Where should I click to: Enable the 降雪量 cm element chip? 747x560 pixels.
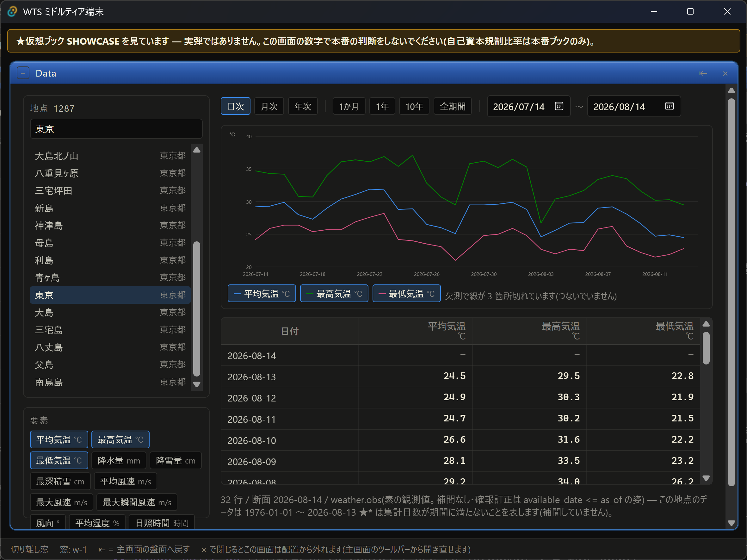[x=176, y=460]
